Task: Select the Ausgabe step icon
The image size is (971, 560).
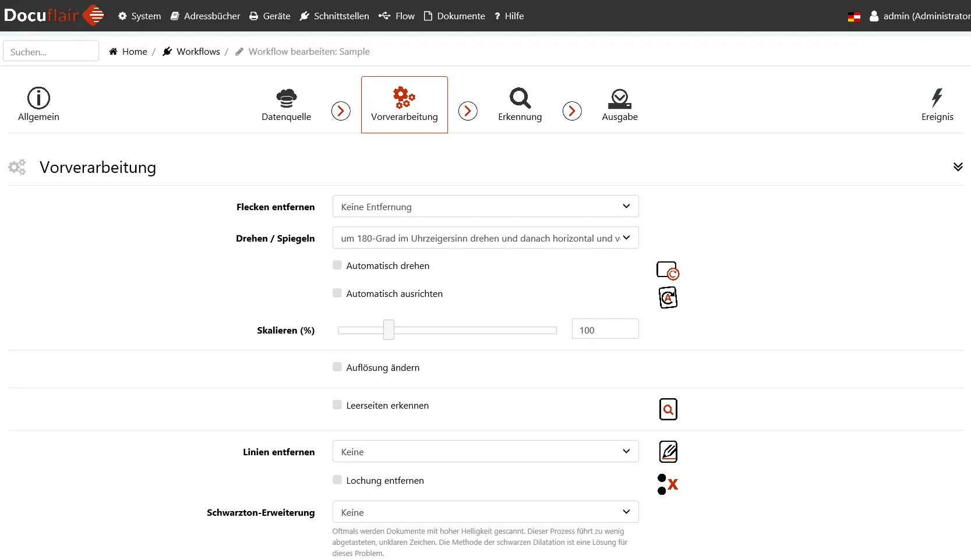Action: 619,99
